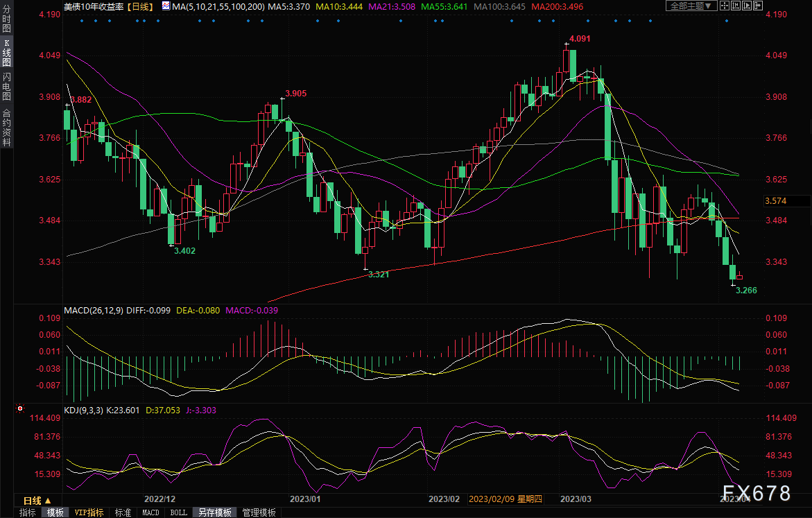
Task: Open the 合约资料 side tab
Action: coord(7,128)
